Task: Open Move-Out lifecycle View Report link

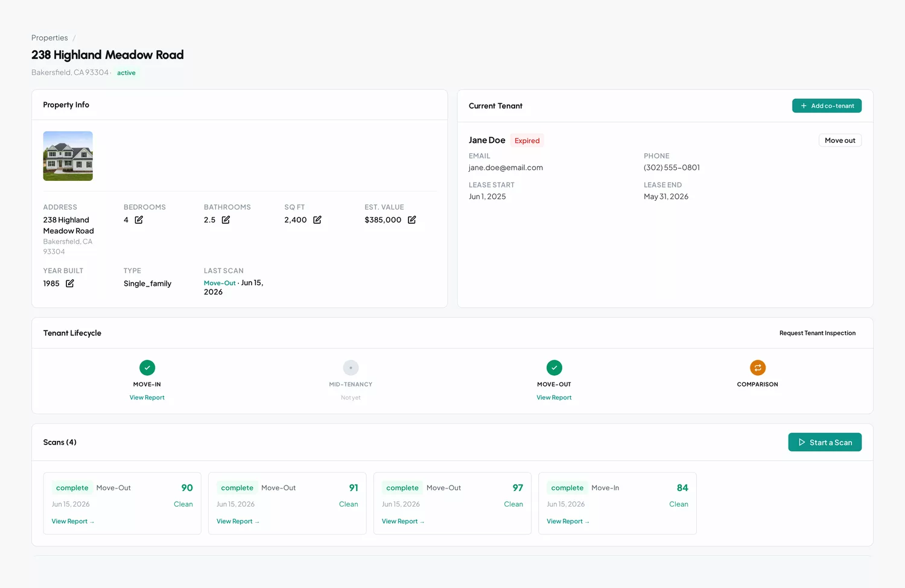Action: [x=554, y=397]
